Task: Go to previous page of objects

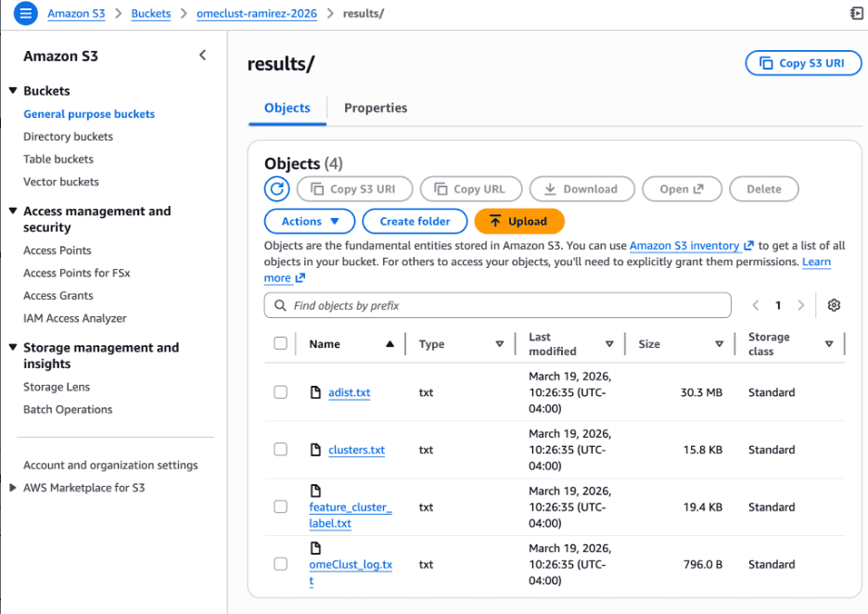Action: point(755,305)
